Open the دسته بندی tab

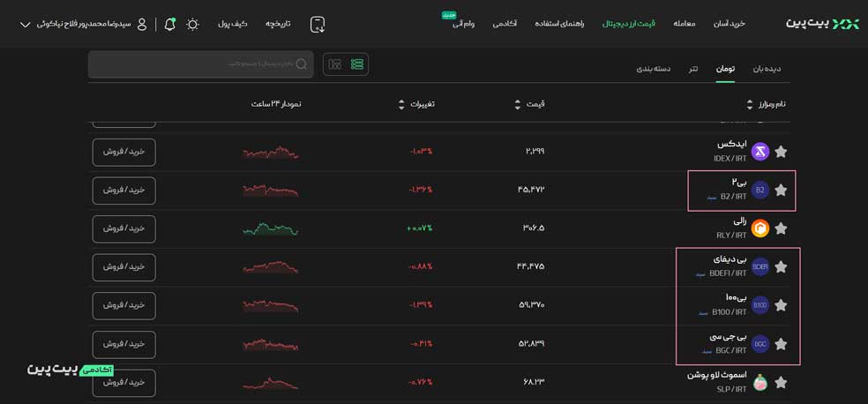[653, 69]
